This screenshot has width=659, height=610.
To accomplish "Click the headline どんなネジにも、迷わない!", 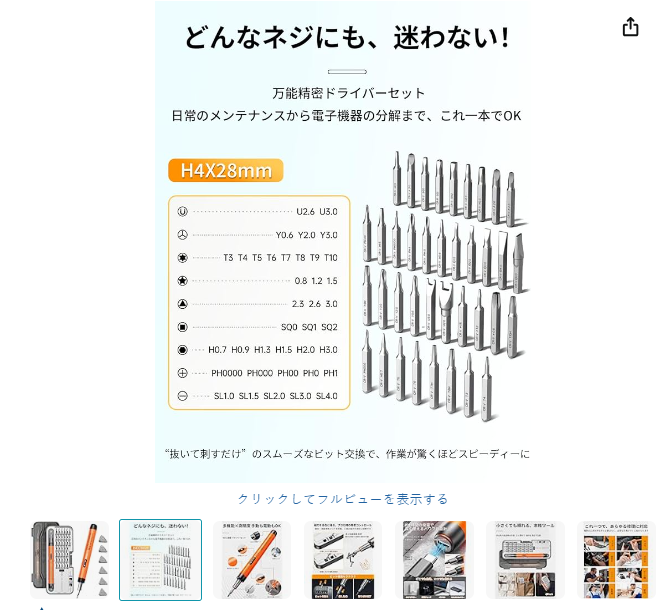I will [347, 37].
